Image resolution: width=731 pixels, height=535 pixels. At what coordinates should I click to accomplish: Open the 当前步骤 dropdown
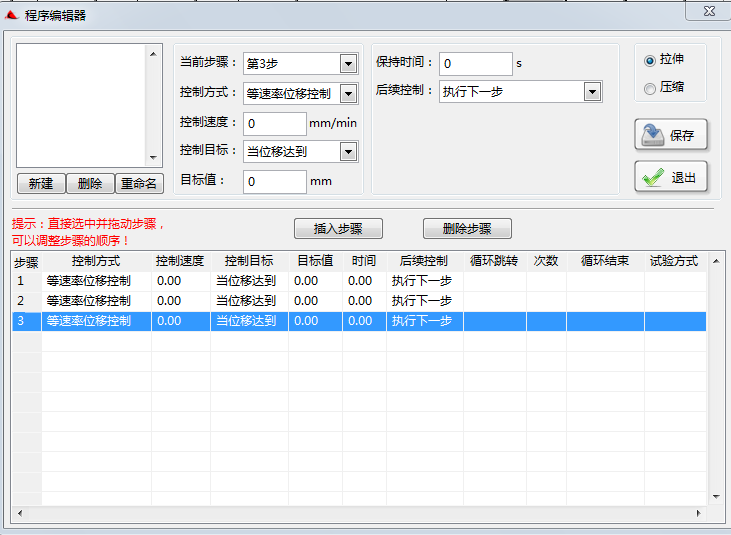click(348, 64)
